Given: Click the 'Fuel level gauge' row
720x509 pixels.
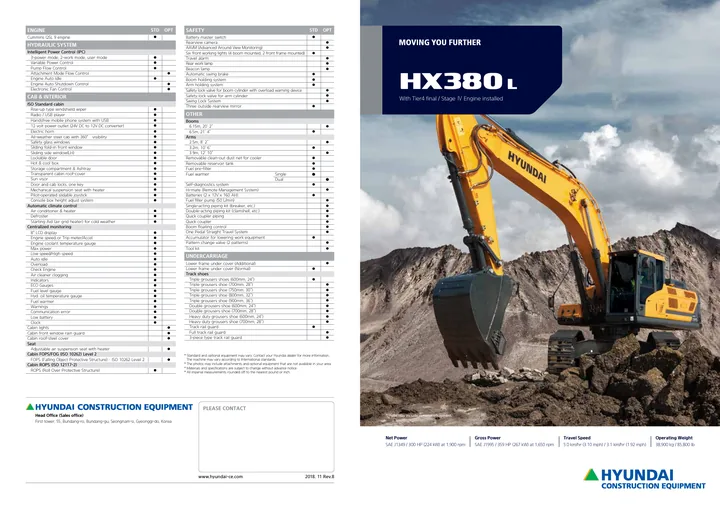Looking at the screenshot, I should point(101,291).
